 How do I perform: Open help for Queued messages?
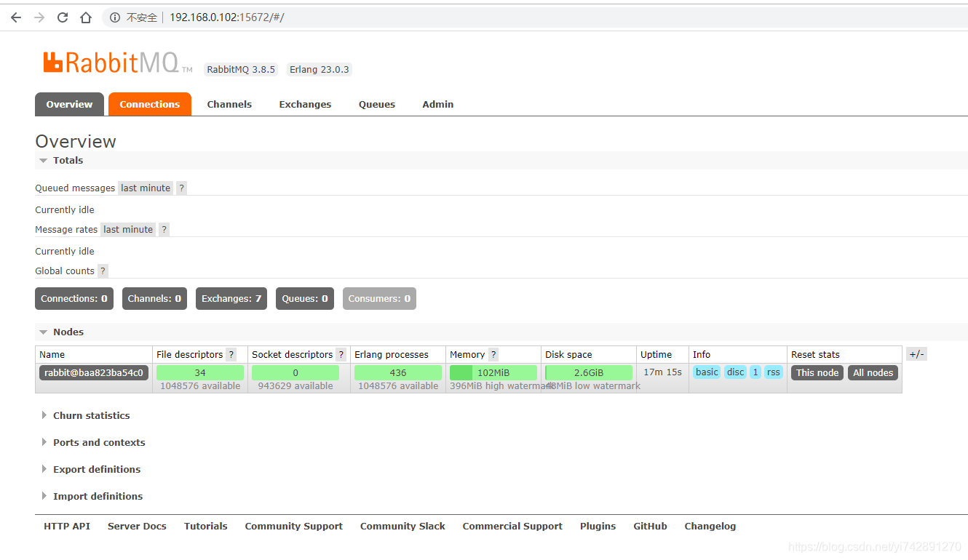click(181, 188)
